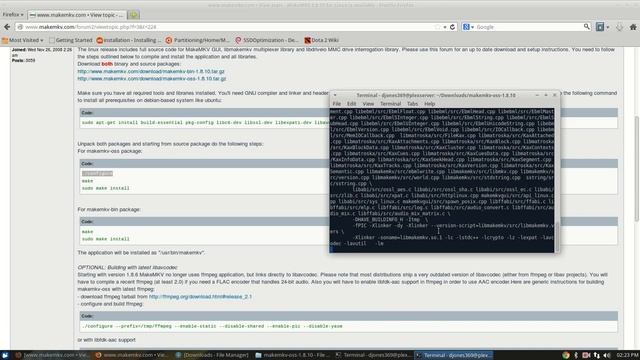Switch to makemkv-oss-1.8.10 File taskbar window
The width and height of the screenshot is (640, 360).
coord(291,355)
